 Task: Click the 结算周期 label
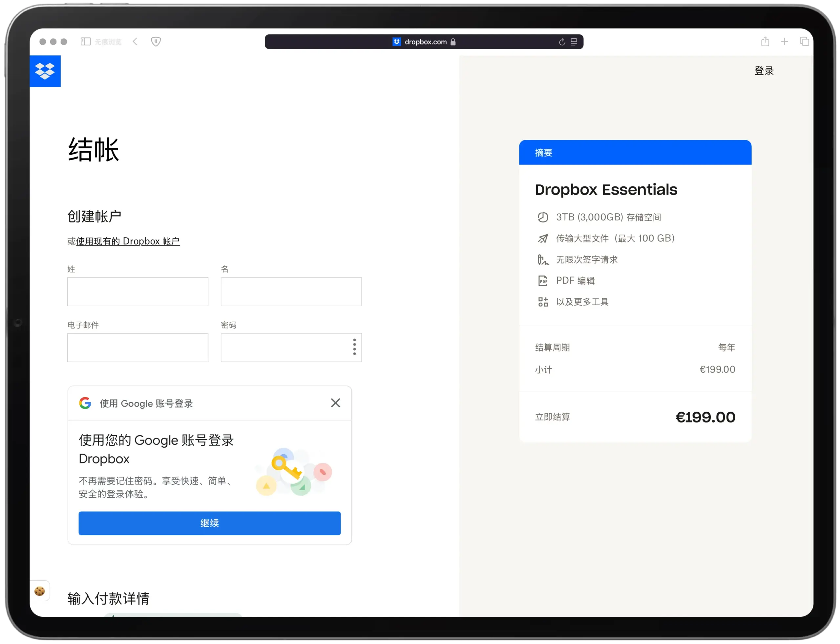pos(552,347)
